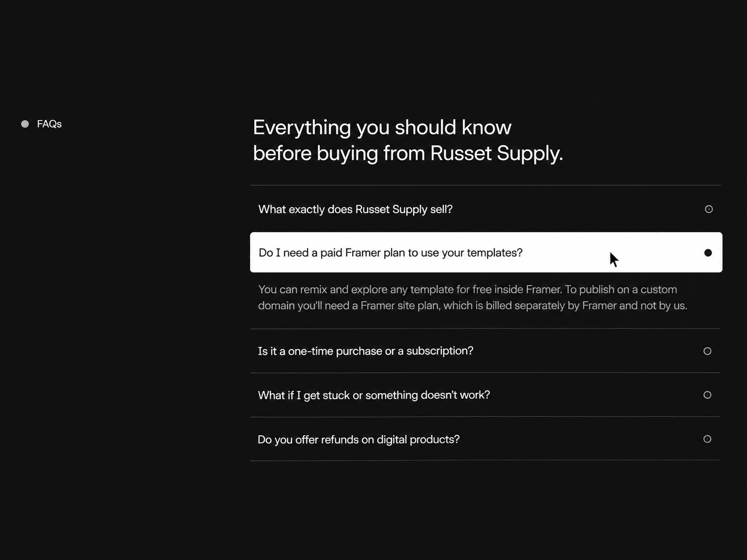Select the FAQs section label
This screenshot has width=747, height=560.
(x=49, y=124)
